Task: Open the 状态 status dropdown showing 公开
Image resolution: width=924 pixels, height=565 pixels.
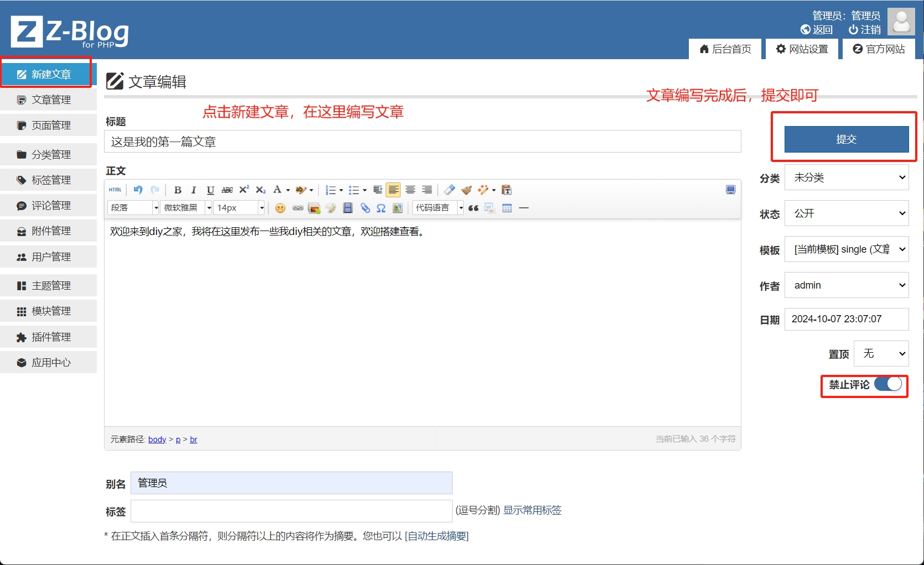Action: (846, 213)
